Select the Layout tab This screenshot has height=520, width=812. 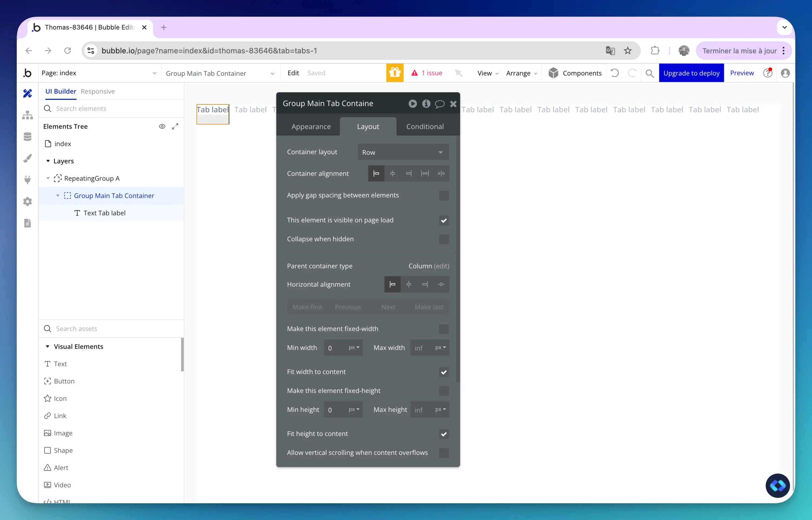coord(368,126)
